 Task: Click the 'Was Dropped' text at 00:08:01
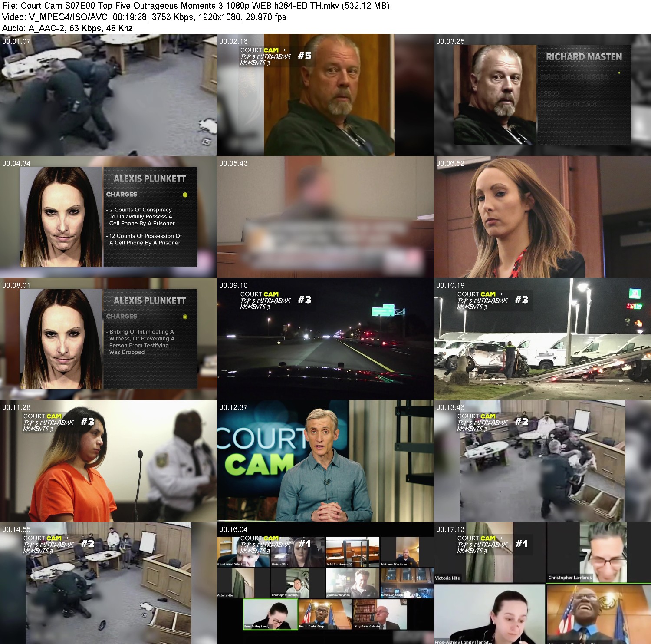[x=127, y=352]
